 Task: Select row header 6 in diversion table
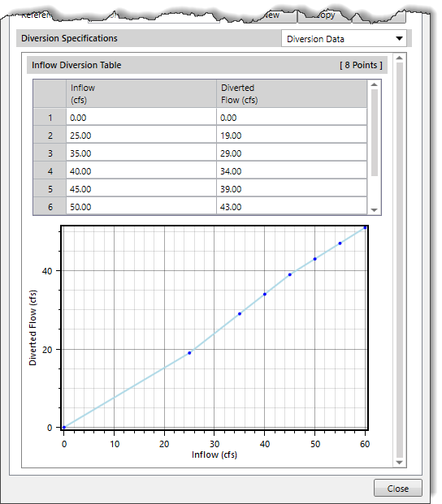click(x=50, y=206)
